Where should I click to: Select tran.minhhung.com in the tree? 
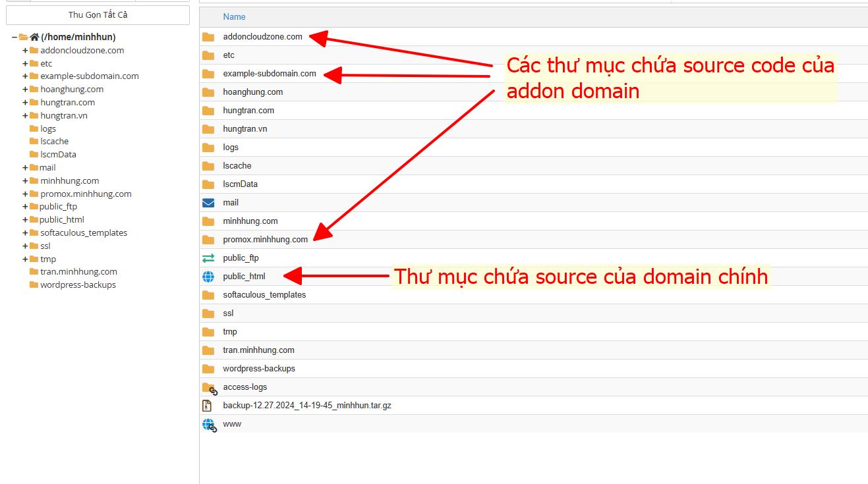(x=78, y=272)
